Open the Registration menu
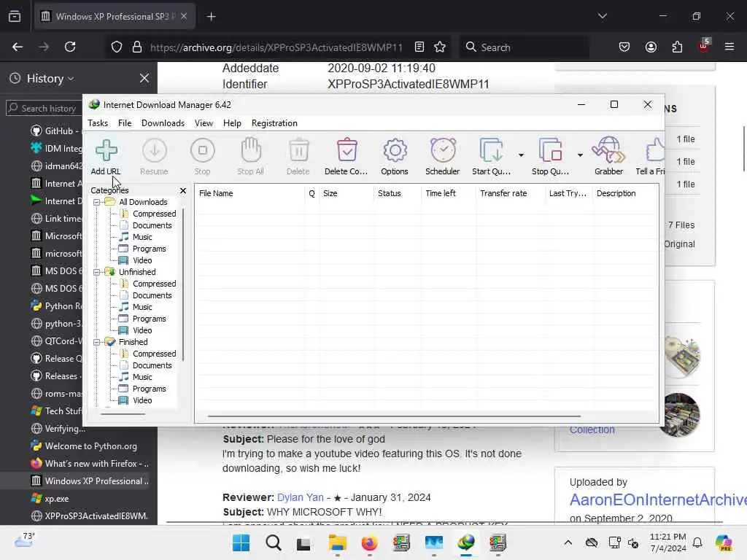 pos(274,123)
